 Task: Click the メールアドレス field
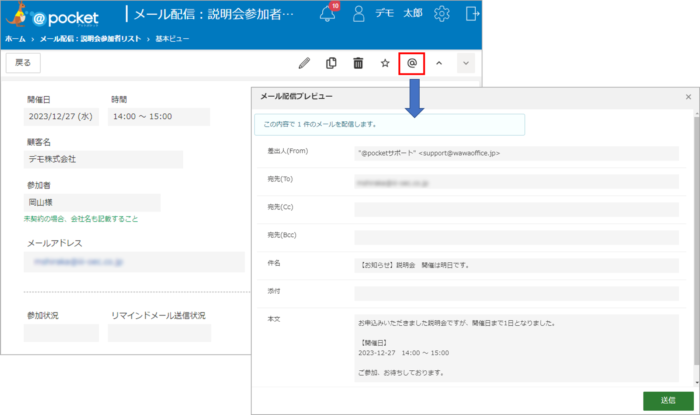coord(134,262)
